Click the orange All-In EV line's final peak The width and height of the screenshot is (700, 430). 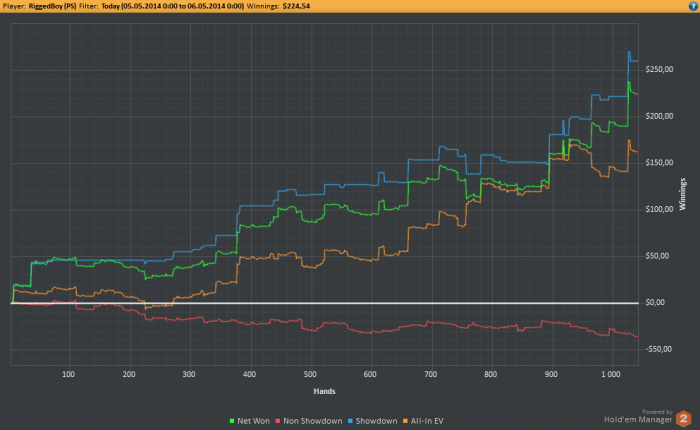[629, 141]
